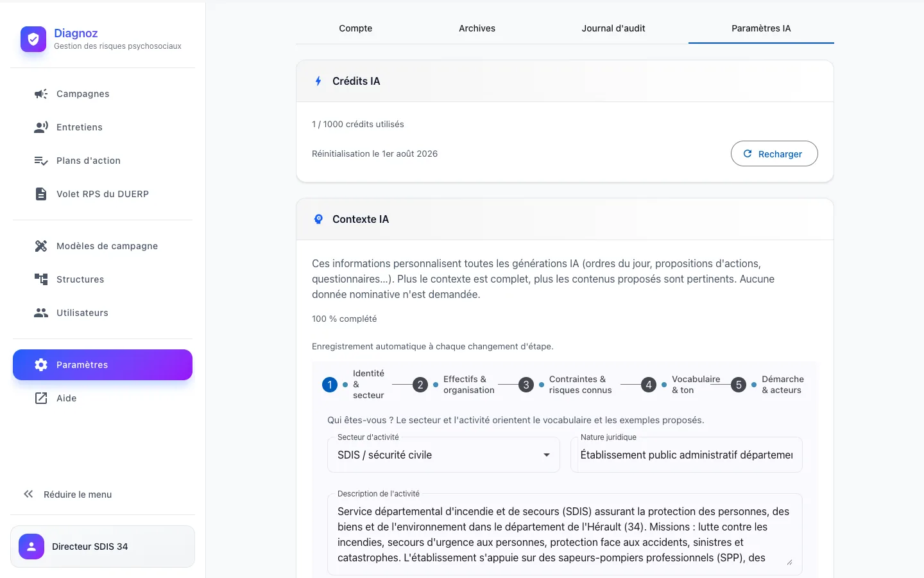Image resolution: width=924 pixels, height=578 pixels.
Task: Select step 1 Identité & secteur
Action: coord(353,384)
